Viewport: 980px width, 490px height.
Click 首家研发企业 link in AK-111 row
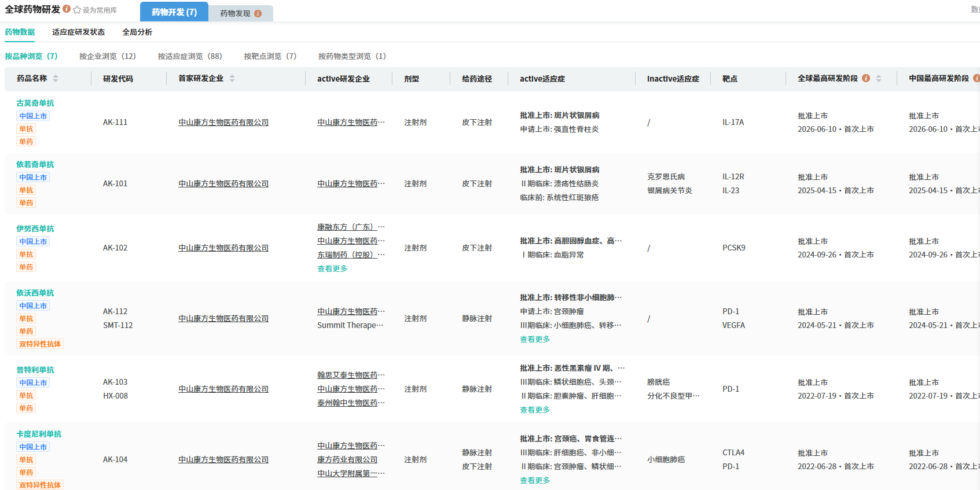(223, 122)
